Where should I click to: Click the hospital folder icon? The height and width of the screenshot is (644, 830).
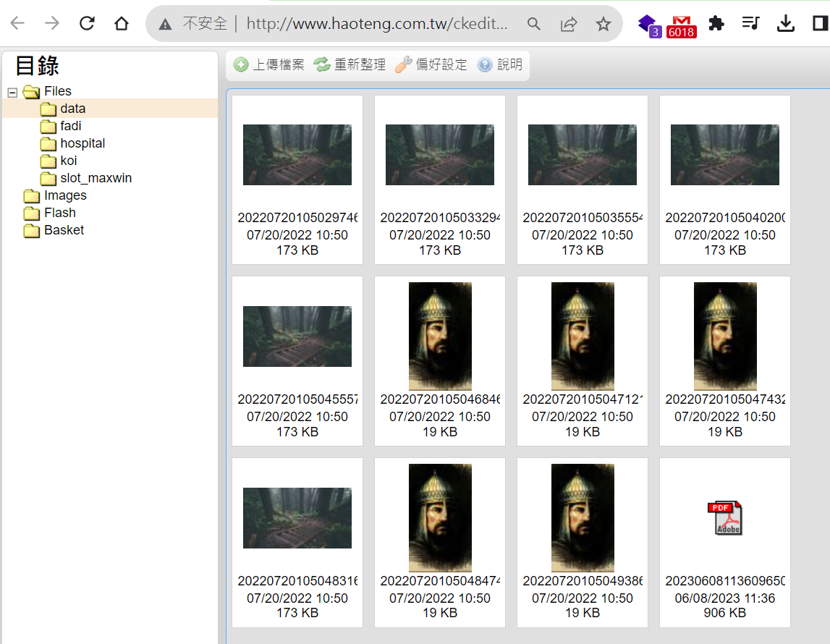48,144
